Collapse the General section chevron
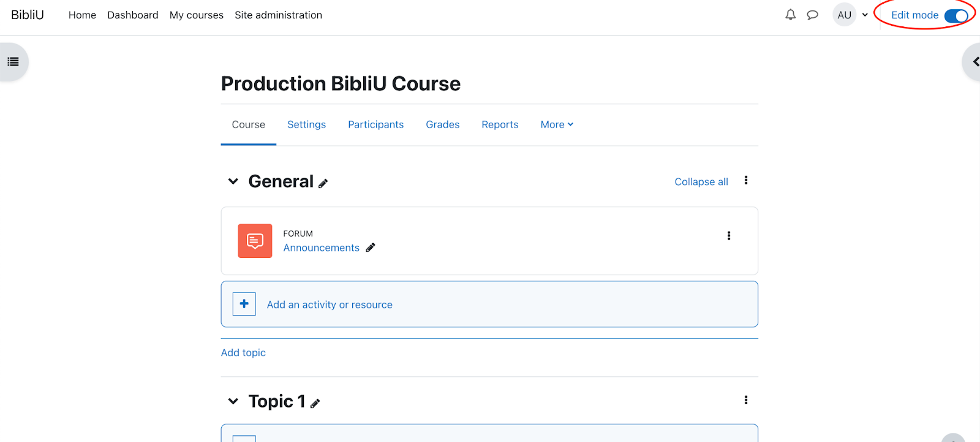The width and height of the screenshot is (980, 442). 233,181
